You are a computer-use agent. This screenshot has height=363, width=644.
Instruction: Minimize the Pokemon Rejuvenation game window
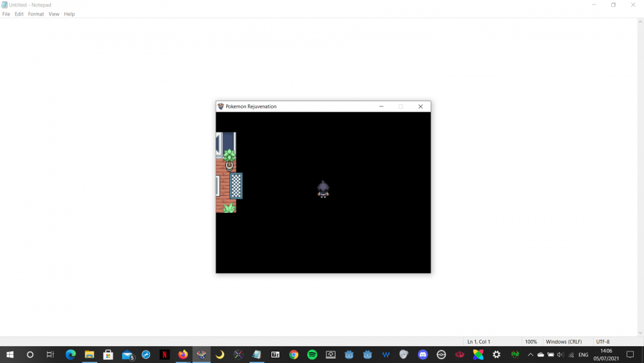click(x=381, y=106)
